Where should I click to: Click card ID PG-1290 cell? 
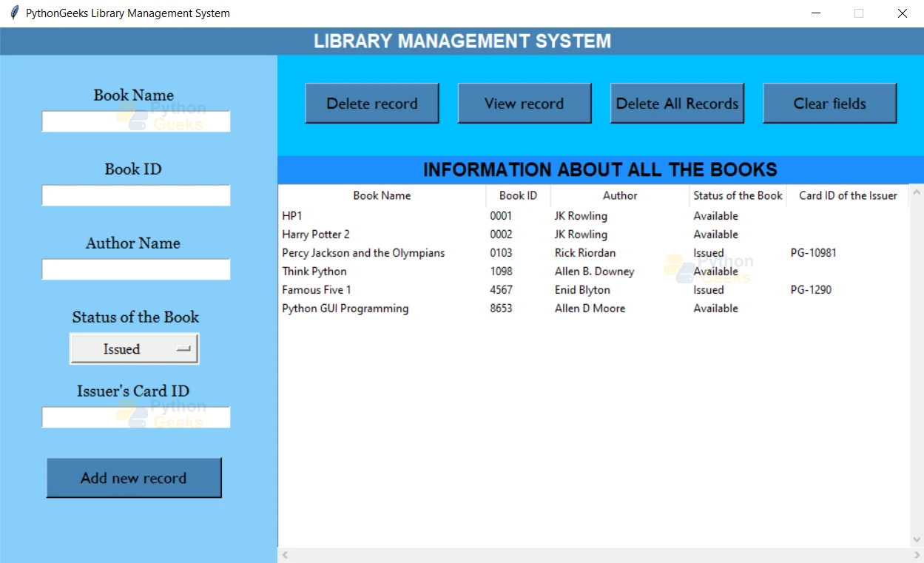click(811, 290)
